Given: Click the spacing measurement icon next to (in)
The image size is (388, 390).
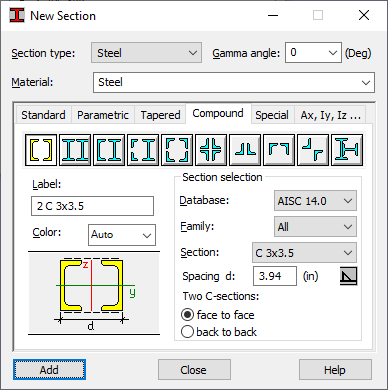Looking at the screenshot, I should pyautogui.click(x=348, y=276).
